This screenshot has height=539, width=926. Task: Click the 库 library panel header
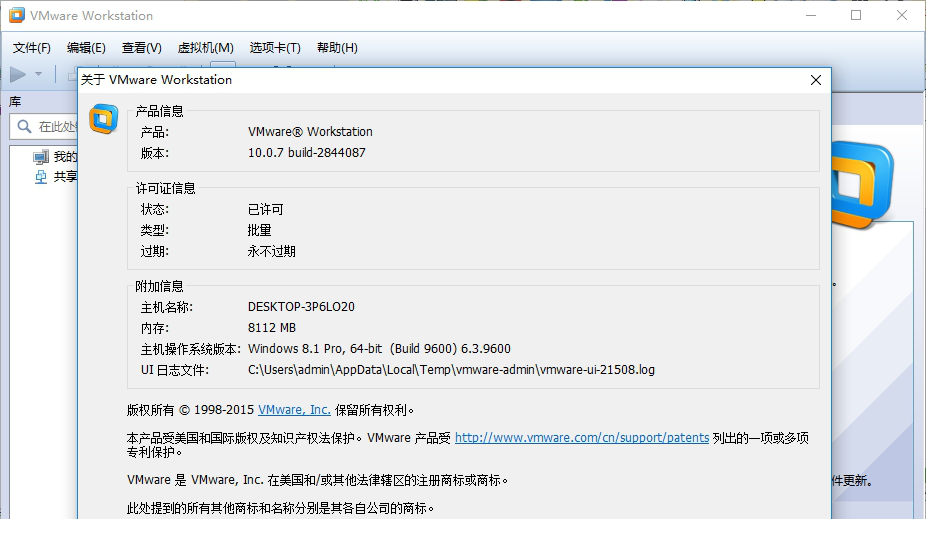click(15, 102)
